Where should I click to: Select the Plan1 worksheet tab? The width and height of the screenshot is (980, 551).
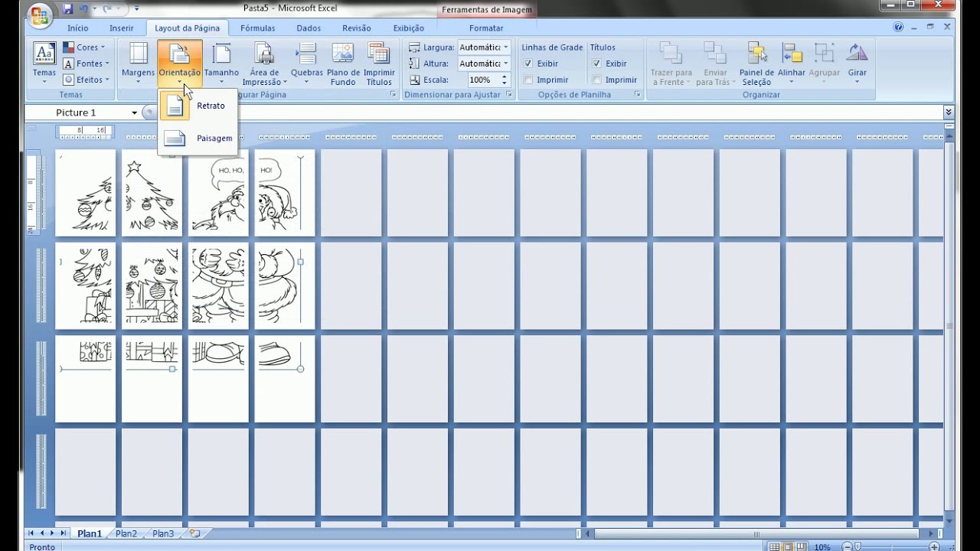click(x=89, y=533)
